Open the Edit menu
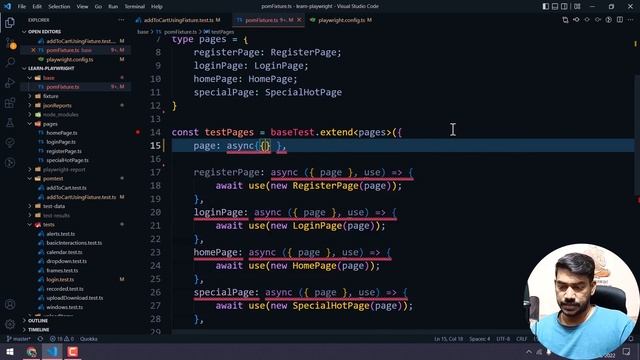640x360 pixels. click(37, 7)
